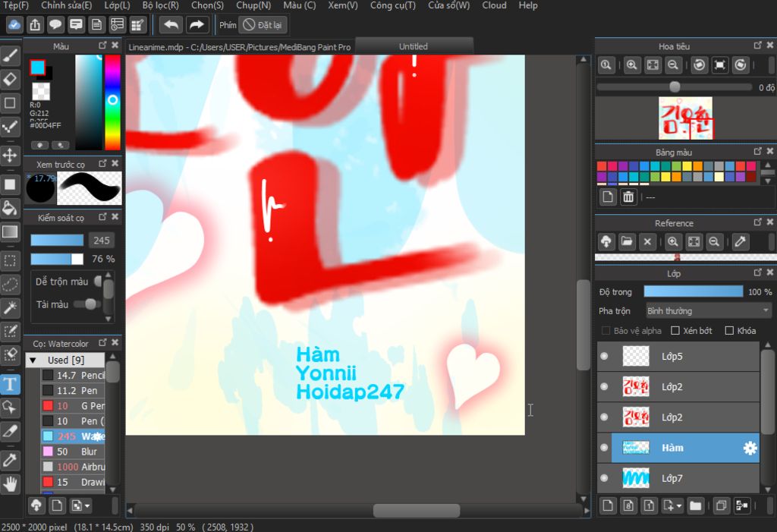
Task: Add new color to Bảng màu palette
Action: coord(608,197)
